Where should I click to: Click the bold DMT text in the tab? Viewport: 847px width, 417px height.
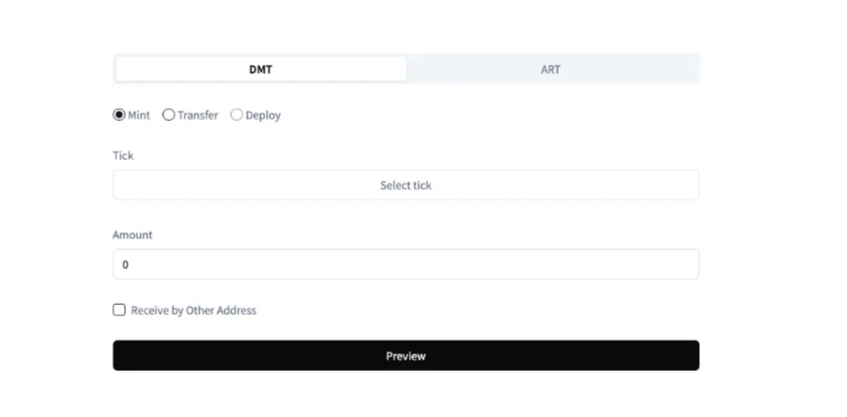tap(260, 70)
